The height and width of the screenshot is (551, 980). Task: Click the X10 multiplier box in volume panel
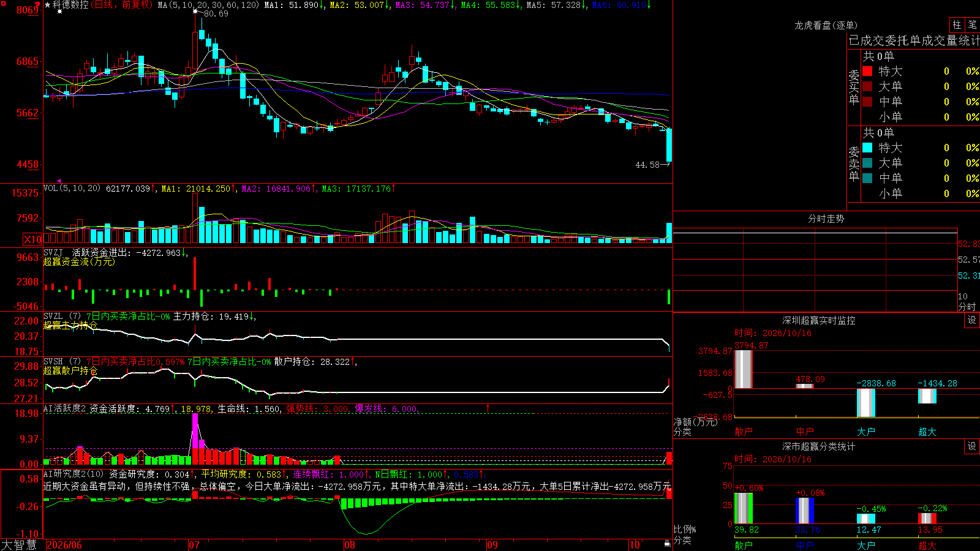tap(32, 239)
